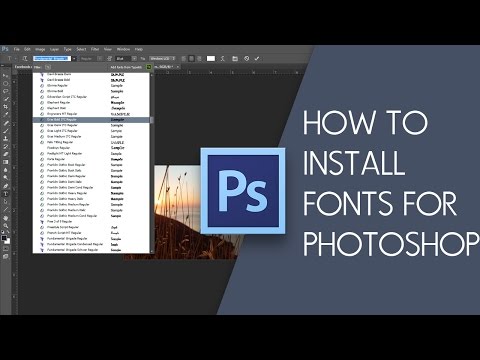Open the File menu

[x=16, y=49]
